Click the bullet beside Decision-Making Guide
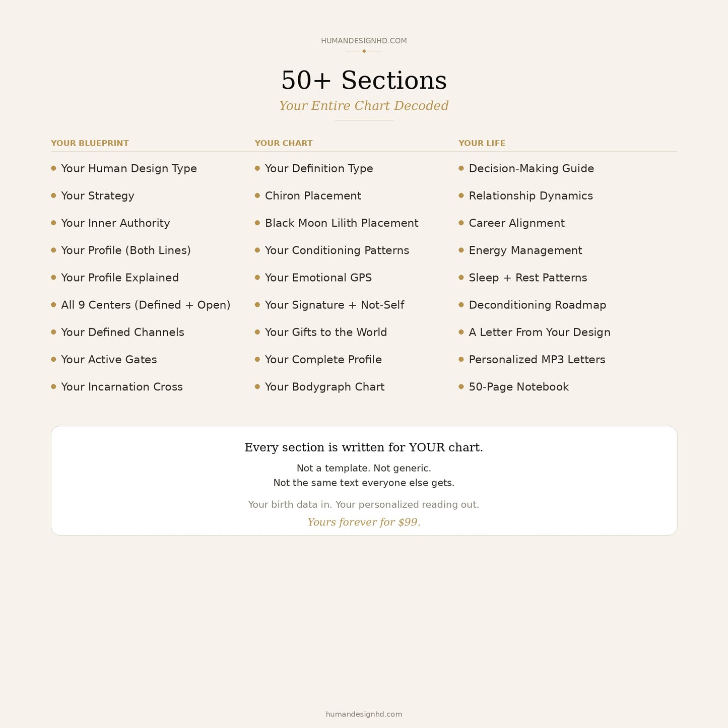 tap(461, 168)
